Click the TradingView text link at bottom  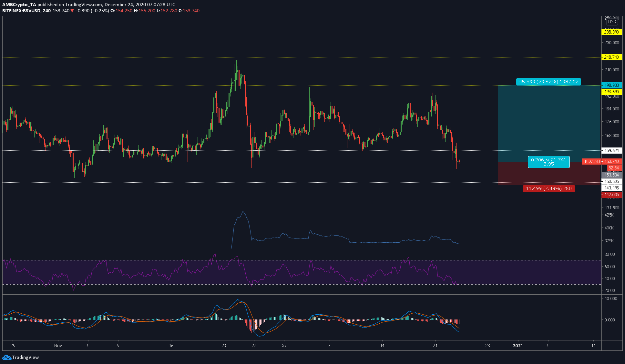click(x=26, y=357)
